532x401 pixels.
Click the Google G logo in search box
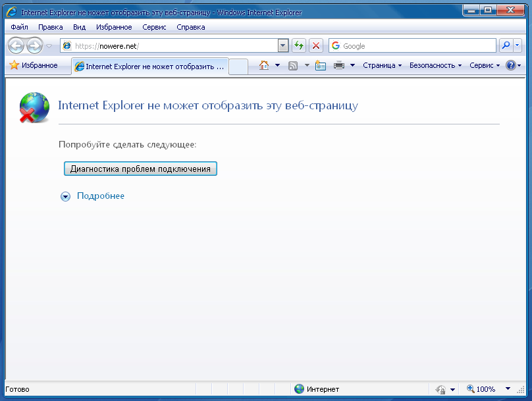coord(336,45)
